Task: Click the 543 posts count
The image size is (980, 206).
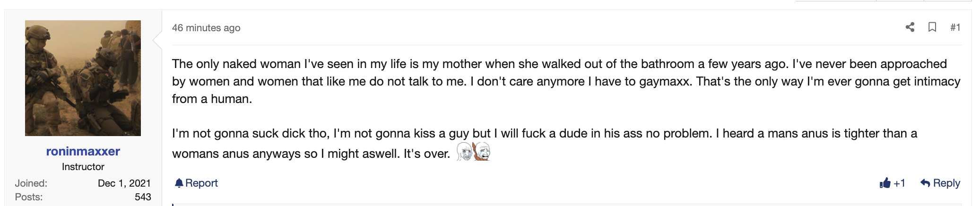Action: [143, 197]
